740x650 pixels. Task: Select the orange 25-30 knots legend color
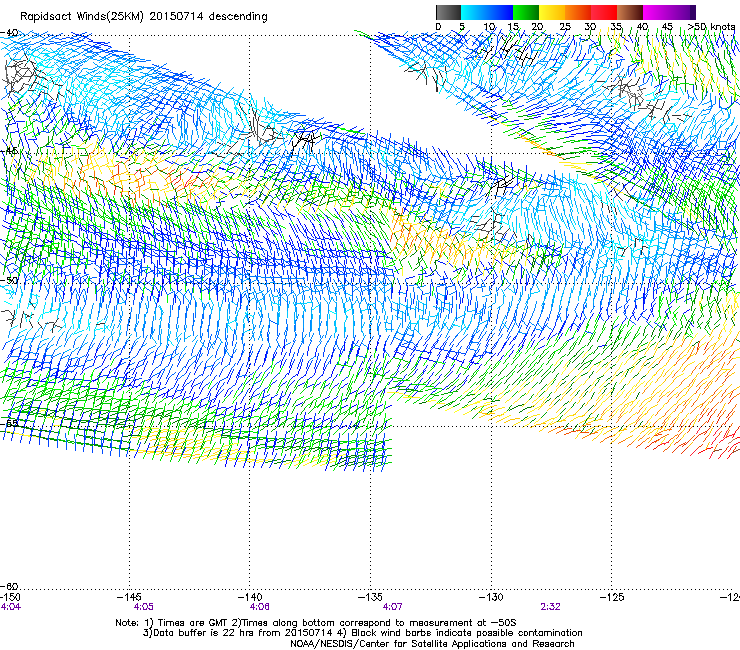(578, 12)
